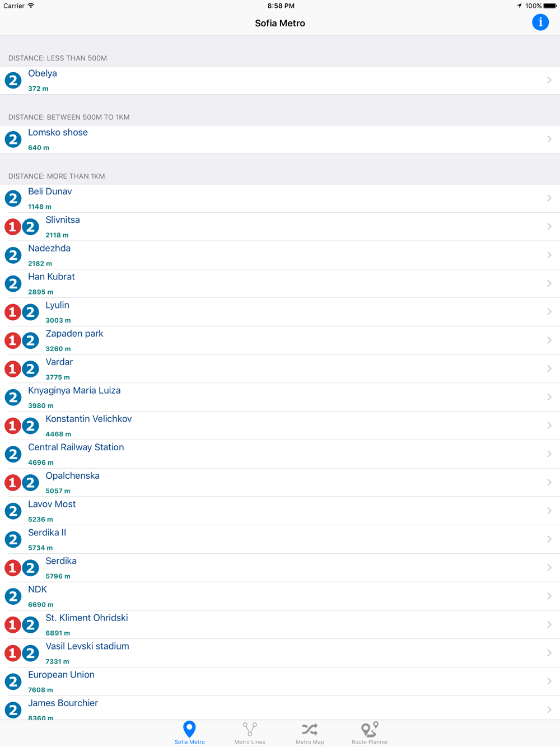This screenshot has height=747, width=560.
Task: Tap the red line 1 badge beside Serdika
Action: 13,568
